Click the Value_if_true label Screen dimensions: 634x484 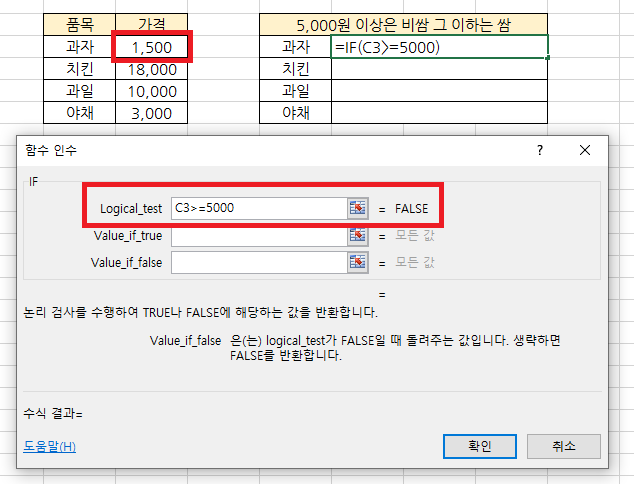pos(128,236)
